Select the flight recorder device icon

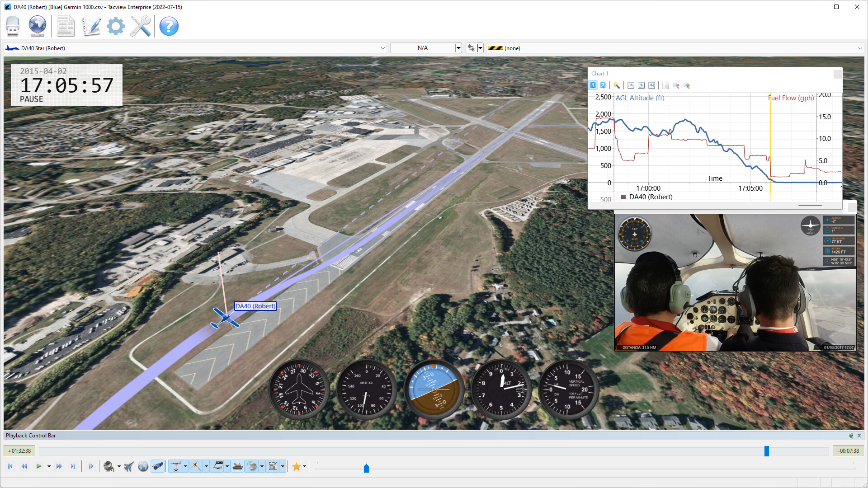(x=12, y=26)
